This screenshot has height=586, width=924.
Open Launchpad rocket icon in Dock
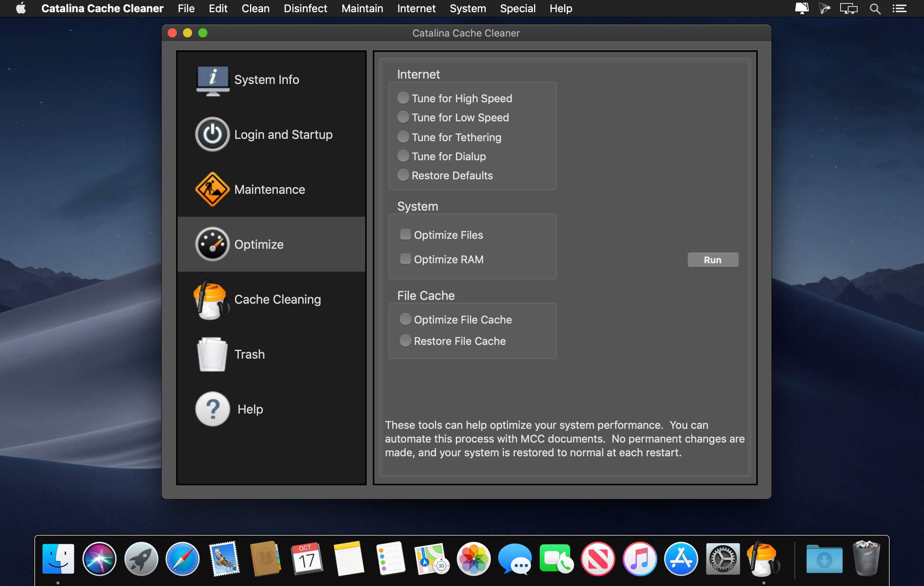pos(141,559)
